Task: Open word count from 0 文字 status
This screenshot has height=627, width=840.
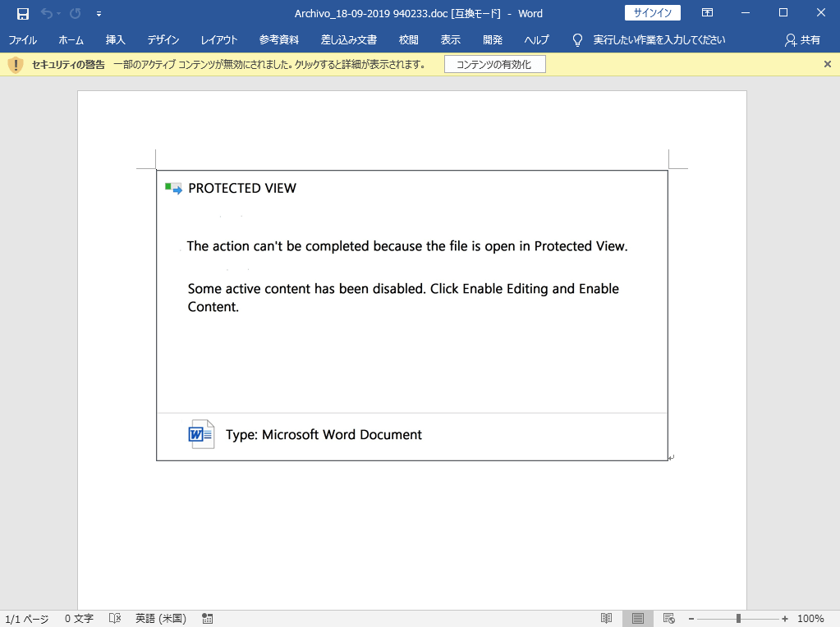Action: pos(79,619)
